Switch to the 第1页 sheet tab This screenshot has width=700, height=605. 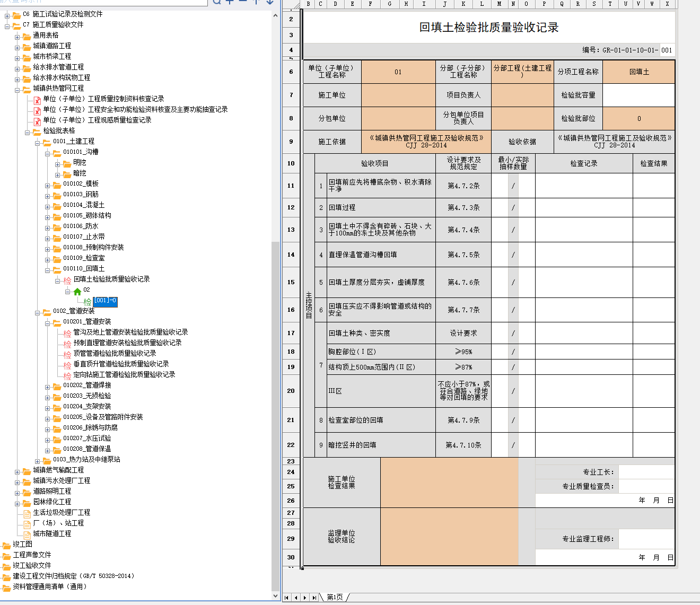[335, 598]
